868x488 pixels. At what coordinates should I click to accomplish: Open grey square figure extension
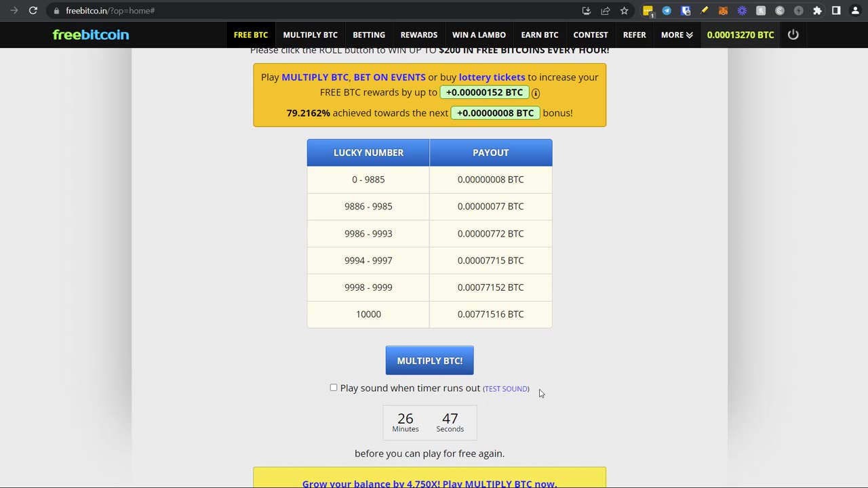pyautogui.click(x=761, y=11)
